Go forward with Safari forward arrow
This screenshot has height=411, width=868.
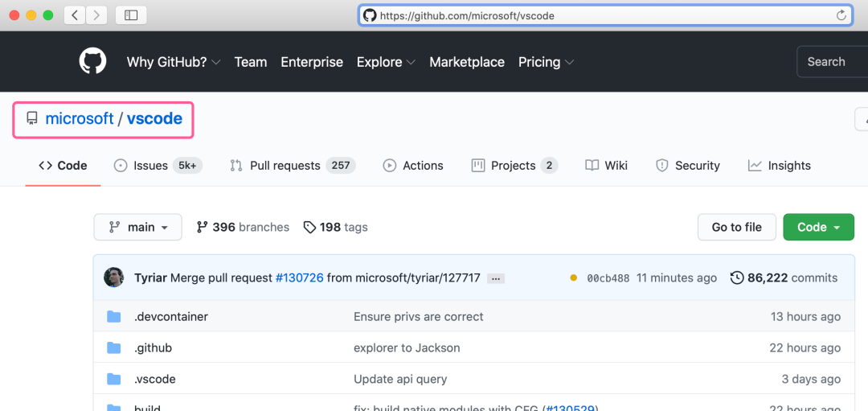pos(97,15)
